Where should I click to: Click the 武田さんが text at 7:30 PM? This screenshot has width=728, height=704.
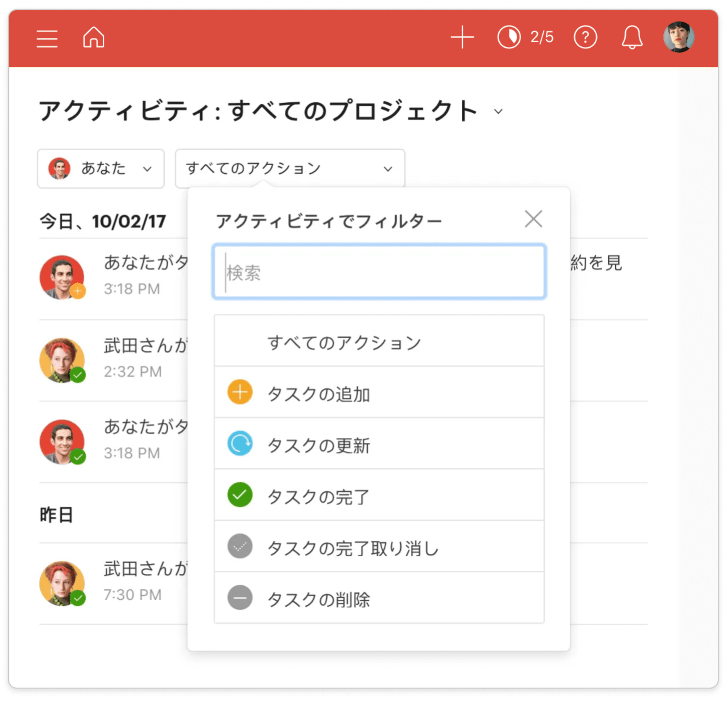click(146, 569)
